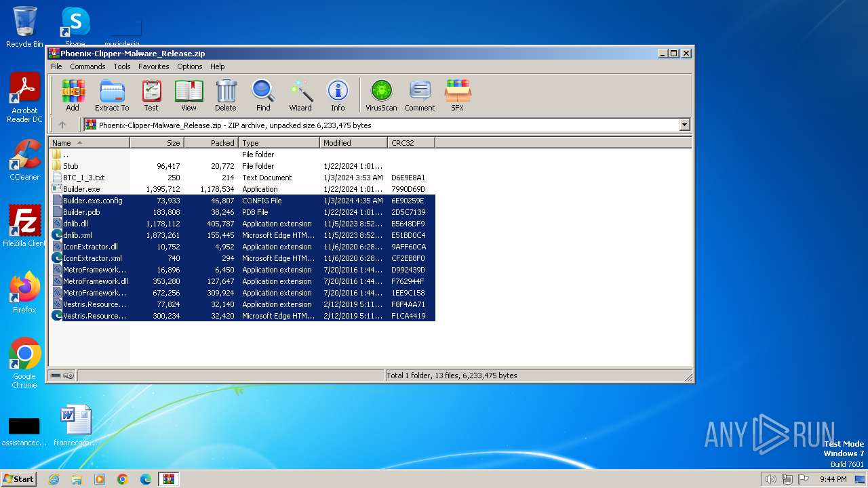This screenshot has width=868, height=488.
Task: Open the Tools menu
Action: (122, 66)
